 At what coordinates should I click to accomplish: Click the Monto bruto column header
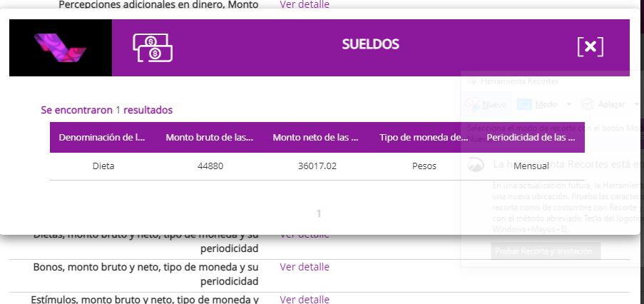tap(210, 137)
